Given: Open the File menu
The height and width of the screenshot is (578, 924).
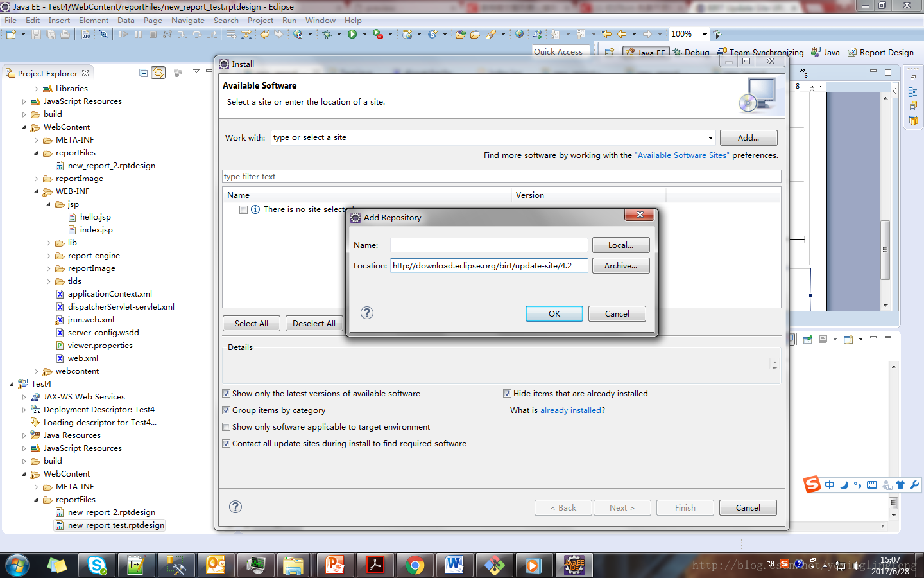Looking at the screenshot, I should coord(10,21).
